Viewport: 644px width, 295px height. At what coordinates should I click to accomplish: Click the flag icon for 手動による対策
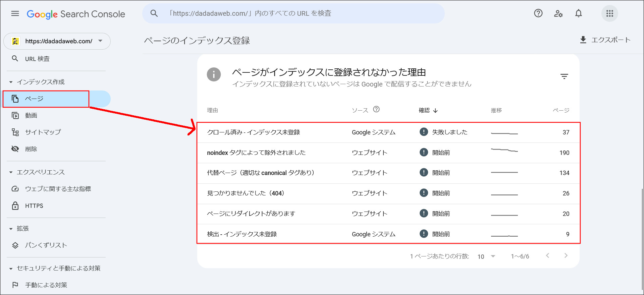(15, 285)
